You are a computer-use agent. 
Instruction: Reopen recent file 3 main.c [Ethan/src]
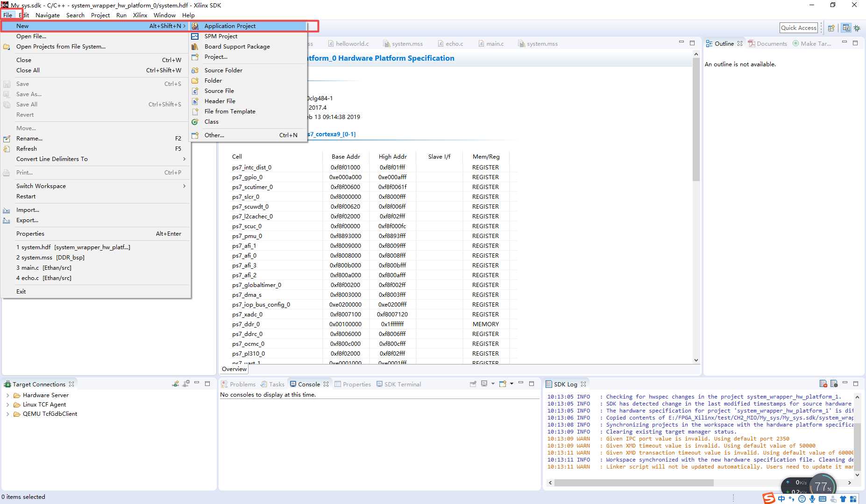96,268
